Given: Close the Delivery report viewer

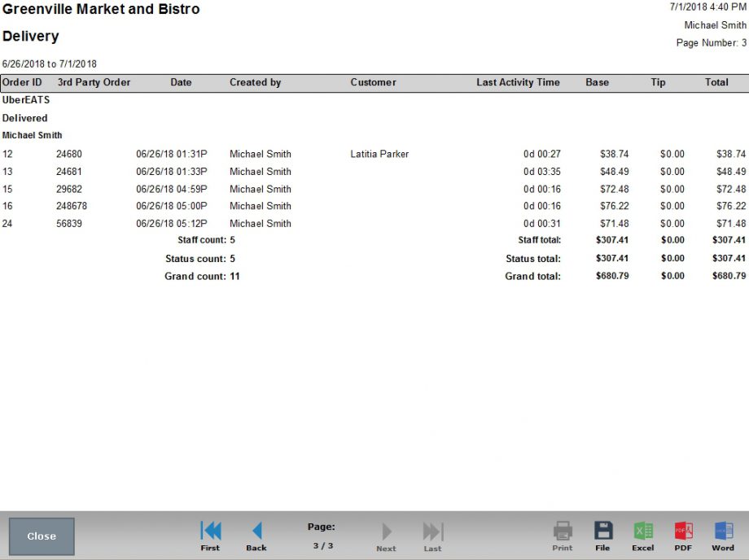Looking at the screenshot, I should click(41, 536).
